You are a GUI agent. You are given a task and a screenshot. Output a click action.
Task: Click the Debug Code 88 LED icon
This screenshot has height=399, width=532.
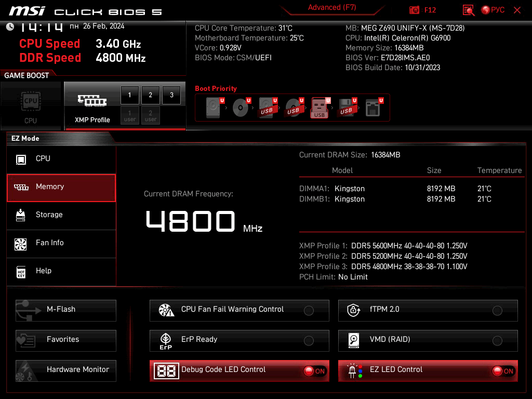166,371
